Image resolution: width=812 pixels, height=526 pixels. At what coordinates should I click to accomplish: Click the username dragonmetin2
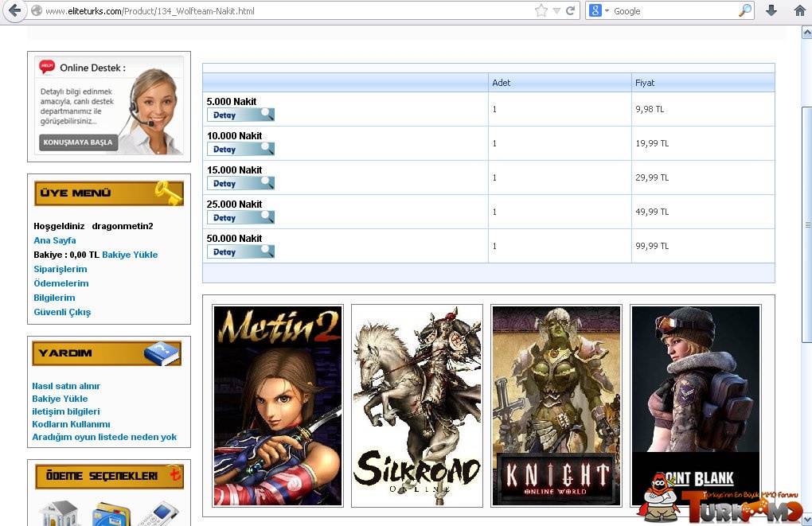click(x=123, y=226)
